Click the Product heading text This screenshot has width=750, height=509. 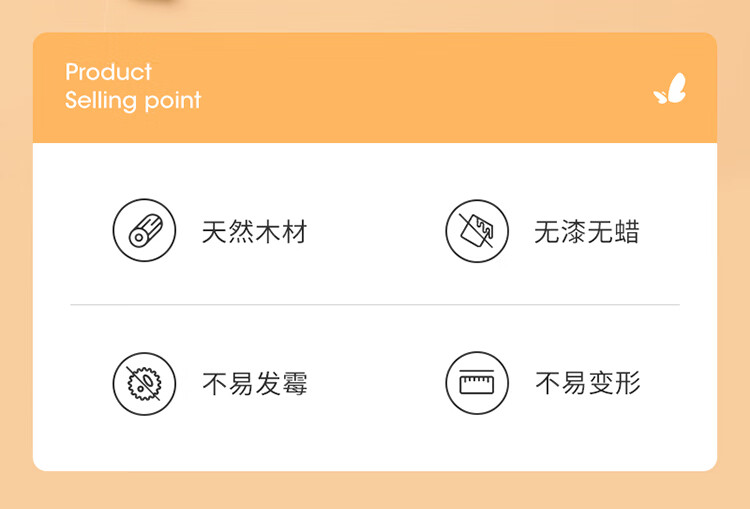point(109,72)
